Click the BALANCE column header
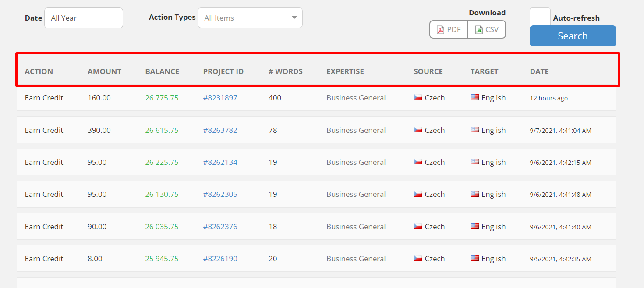Screen dimensions: 644x288 click(162, 71)
